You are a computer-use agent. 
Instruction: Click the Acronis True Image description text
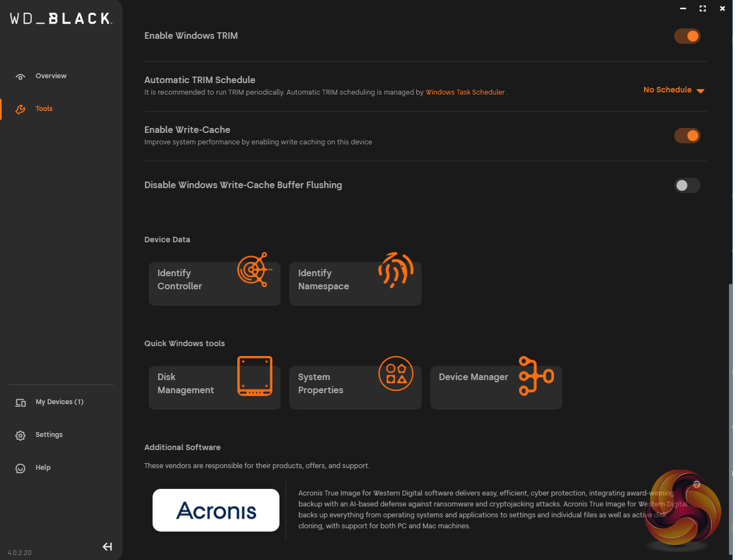point(493,510)
